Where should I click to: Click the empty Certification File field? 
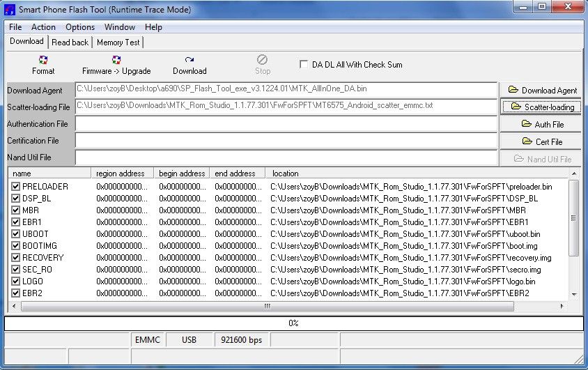click(x=286, y=141)
